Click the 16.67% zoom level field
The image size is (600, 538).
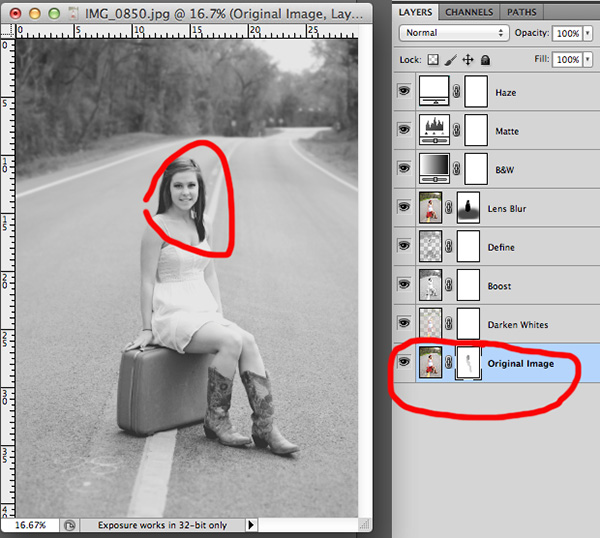click(30, 525)
